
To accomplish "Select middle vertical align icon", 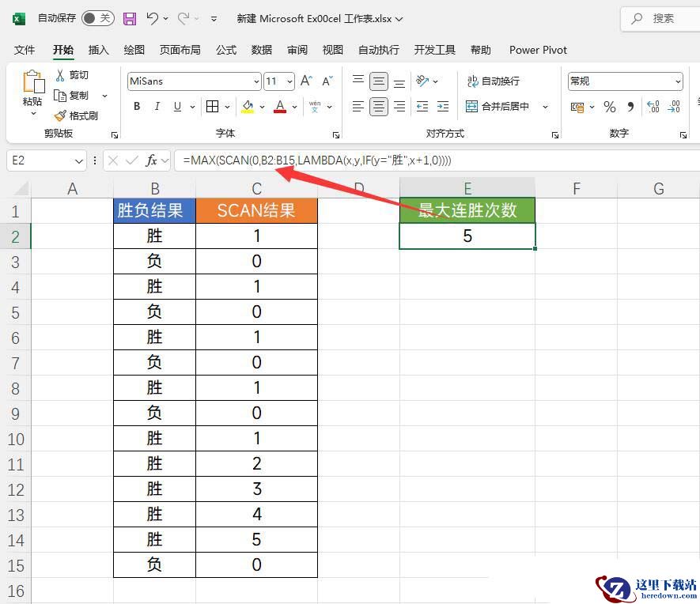I will [x=379, y=81].
